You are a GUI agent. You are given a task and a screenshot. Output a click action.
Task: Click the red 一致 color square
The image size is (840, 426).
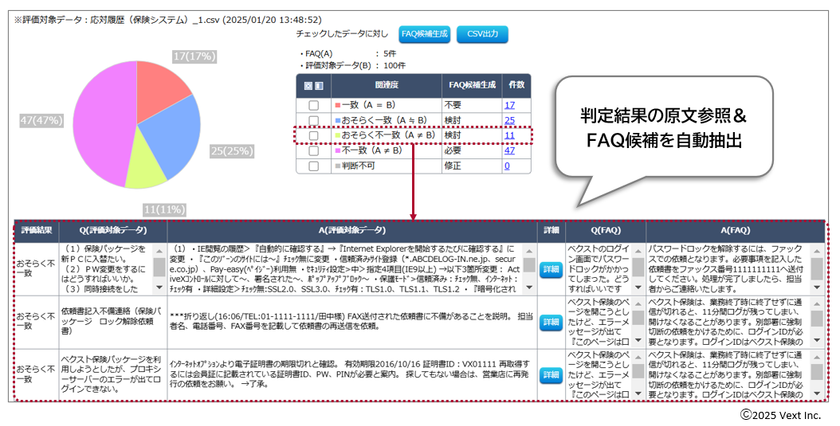click(338, 106)
